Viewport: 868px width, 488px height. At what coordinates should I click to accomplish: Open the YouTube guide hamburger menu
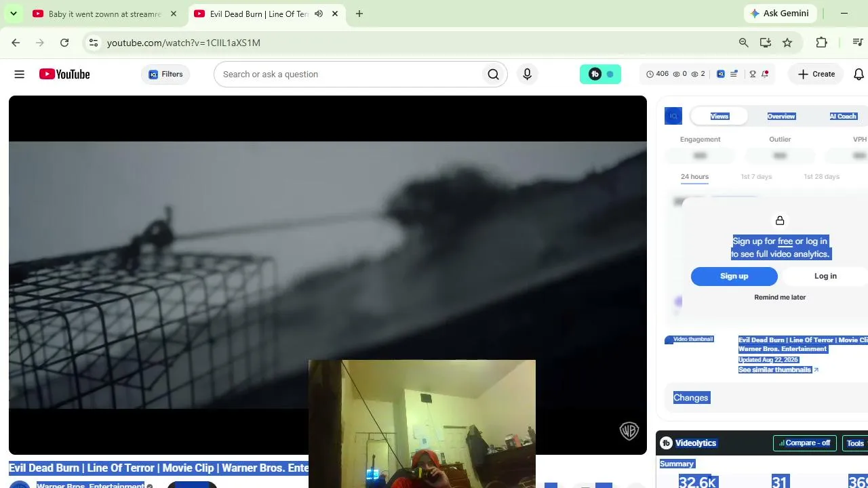19,75
